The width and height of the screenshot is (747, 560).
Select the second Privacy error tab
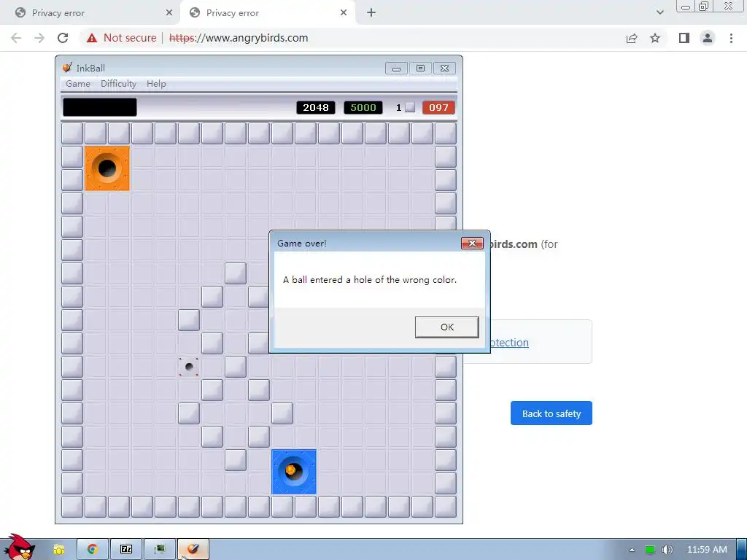coord(267,13)
